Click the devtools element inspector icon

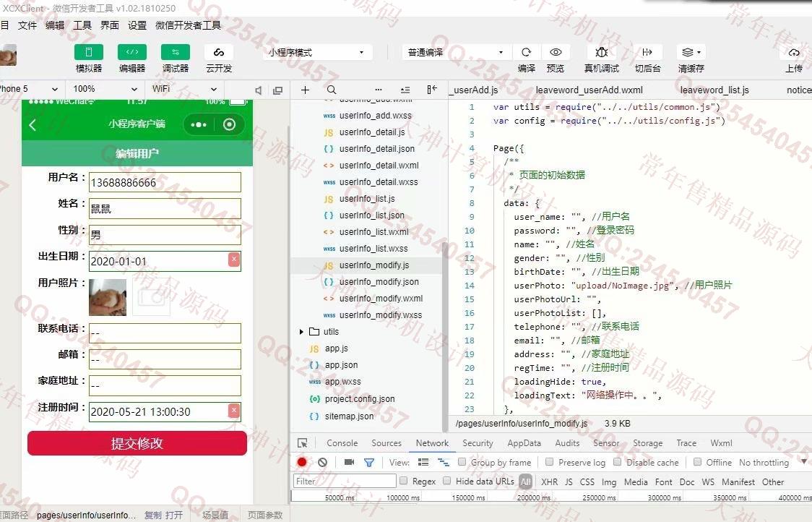(x=303, y=443)
